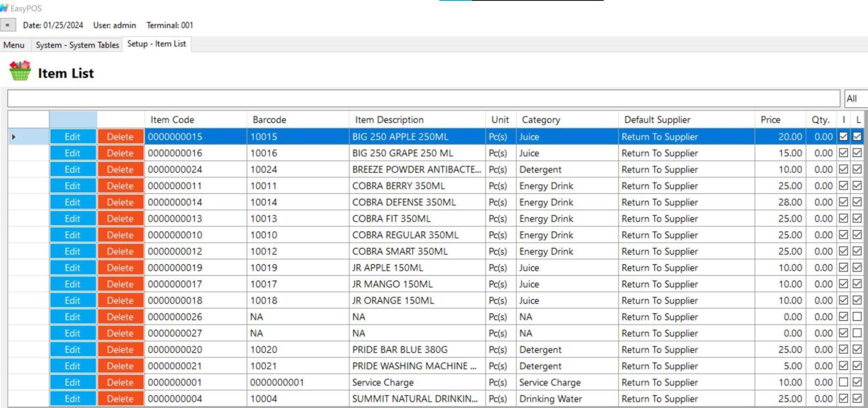The image size is (868, 408).
Task: Click price 28.00 cell
Action: [780, 202]
